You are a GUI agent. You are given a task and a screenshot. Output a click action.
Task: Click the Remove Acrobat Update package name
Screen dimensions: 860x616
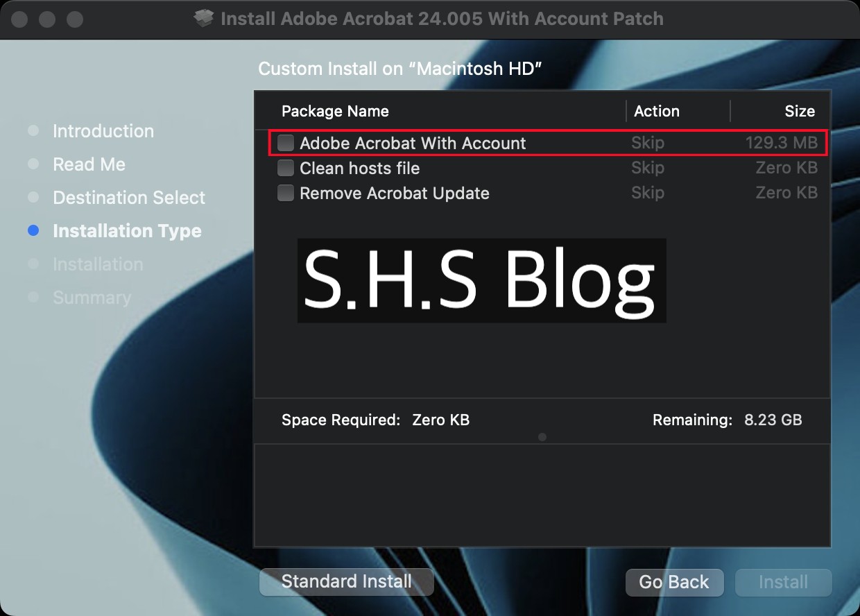(395, 193)
